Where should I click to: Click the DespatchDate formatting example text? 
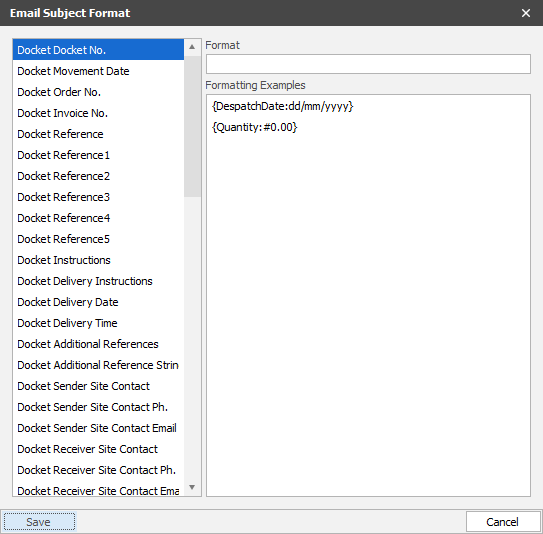click(282, 106)
